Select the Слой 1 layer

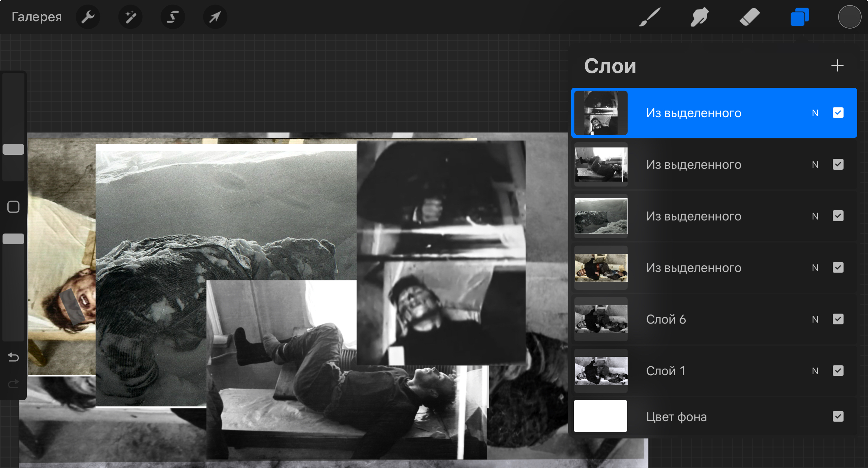[x=714, y=371]
